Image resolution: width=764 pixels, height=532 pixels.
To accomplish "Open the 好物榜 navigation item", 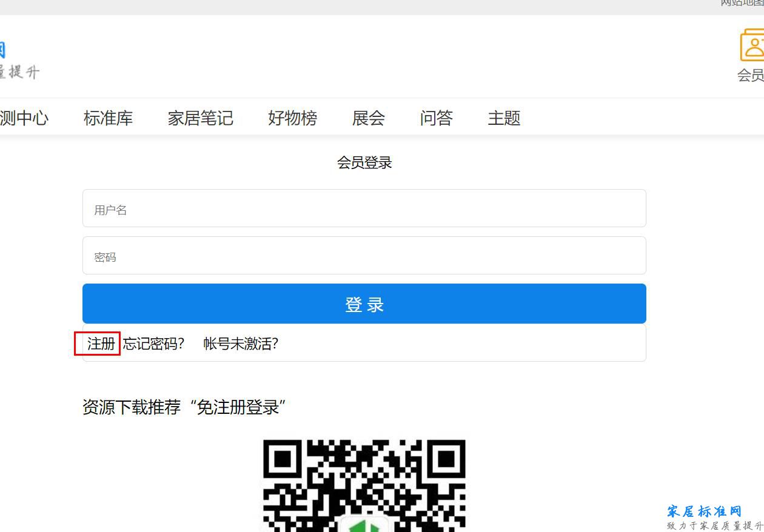I will point(292,118).
